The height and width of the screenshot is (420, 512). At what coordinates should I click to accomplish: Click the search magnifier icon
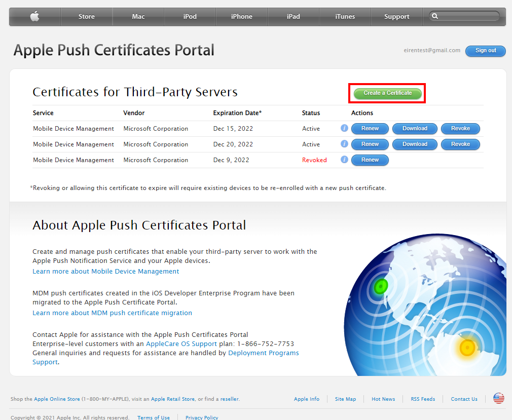[434, 16]
